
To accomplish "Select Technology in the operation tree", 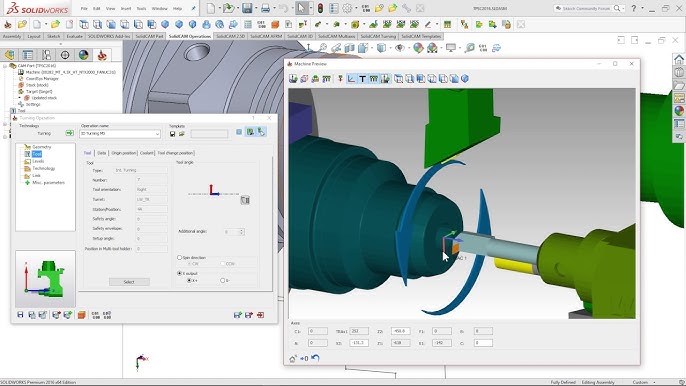I will pyautogui.click(x=44, y=168).
